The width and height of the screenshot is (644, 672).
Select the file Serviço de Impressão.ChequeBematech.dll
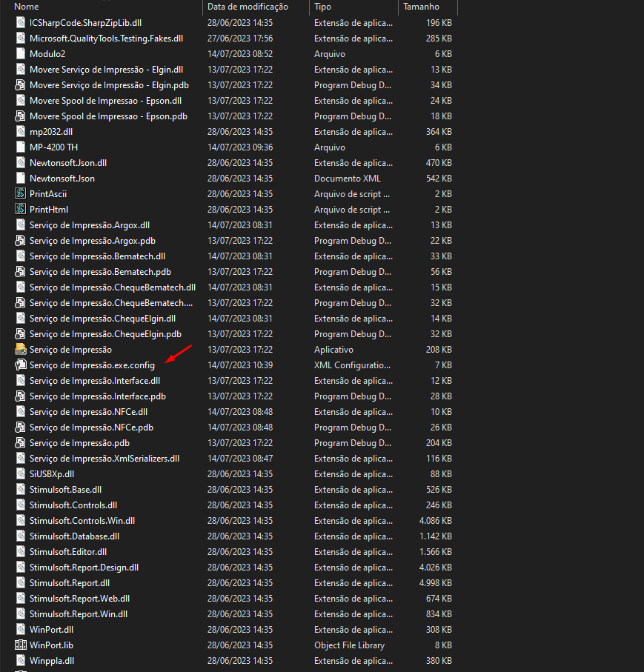113,287
